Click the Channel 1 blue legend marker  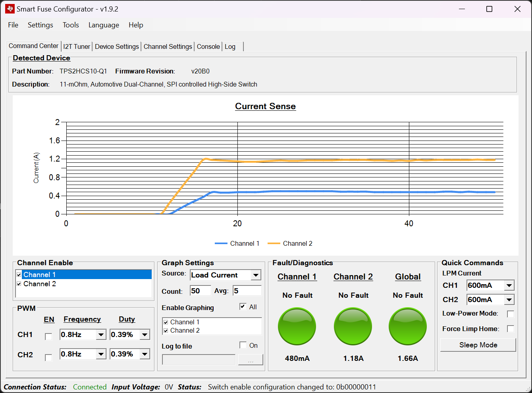pos(221,243)
